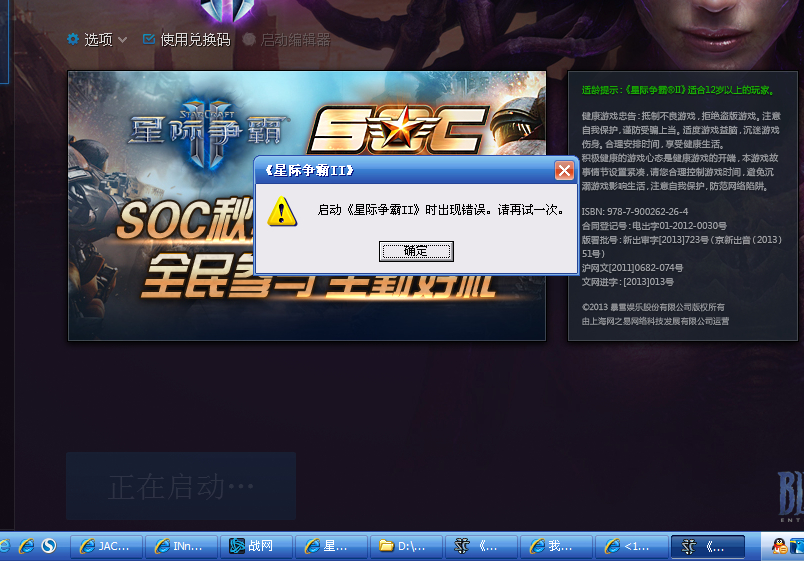
Task: Launch Sogou browser from quick launch
Action: pos(49,546)
